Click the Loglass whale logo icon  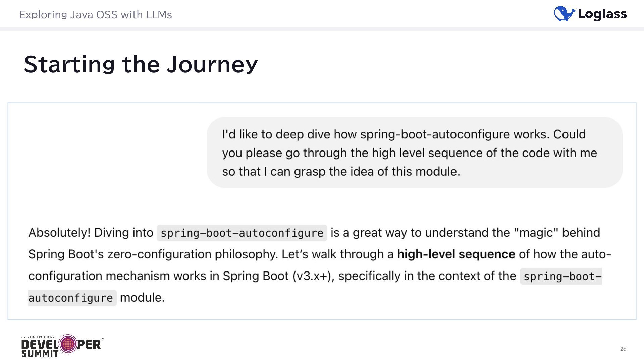[x=564, y=14]
